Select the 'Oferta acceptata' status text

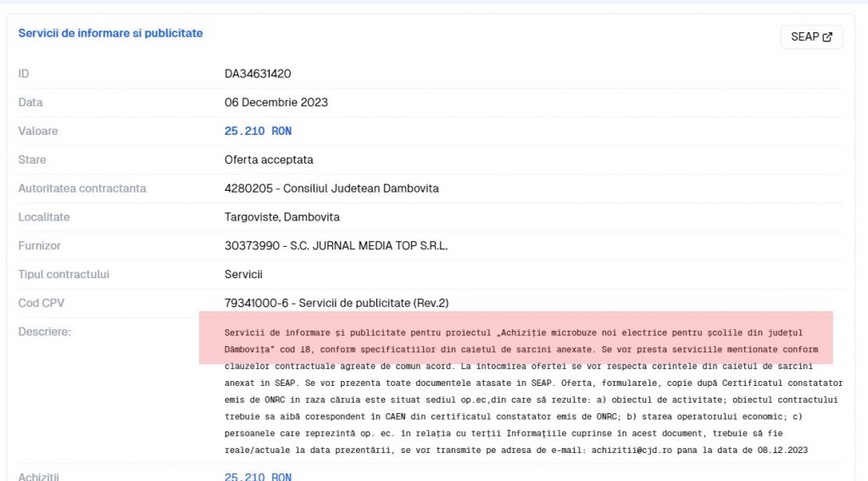pos(269,159)
